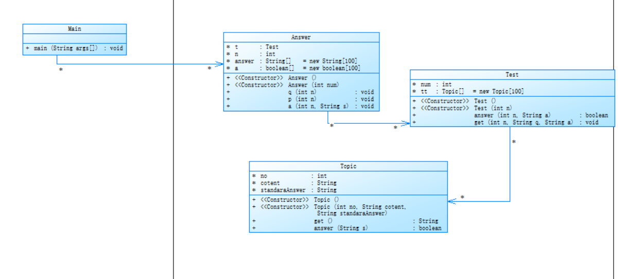Click the num : int attribute in Test

click(512, 84)
